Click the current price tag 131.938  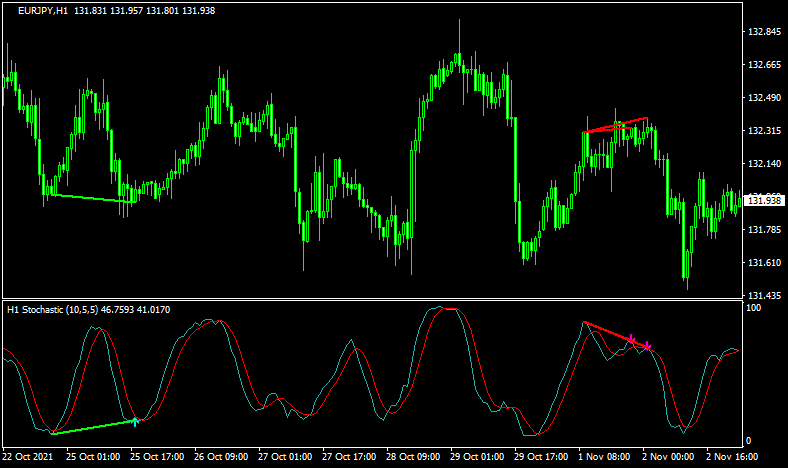click(764, 201)
